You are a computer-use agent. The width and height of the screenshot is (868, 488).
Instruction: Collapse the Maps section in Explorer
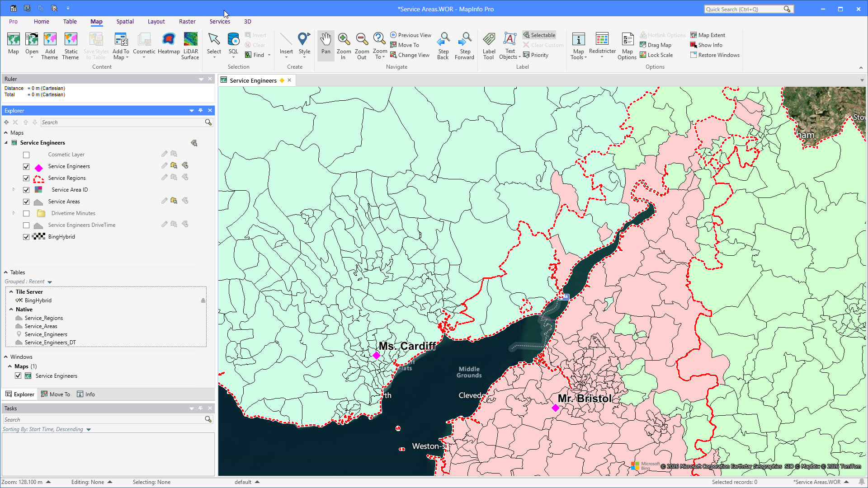6,133
